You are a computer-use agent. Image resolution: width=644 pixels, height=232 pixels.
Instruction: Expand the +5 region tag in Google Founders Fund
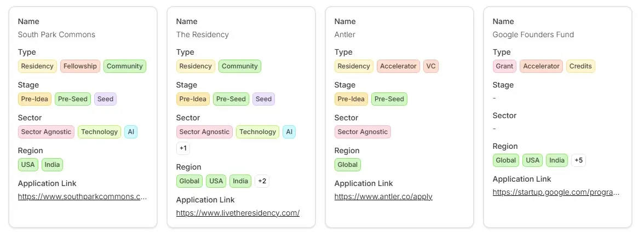(x=578, y=160)
